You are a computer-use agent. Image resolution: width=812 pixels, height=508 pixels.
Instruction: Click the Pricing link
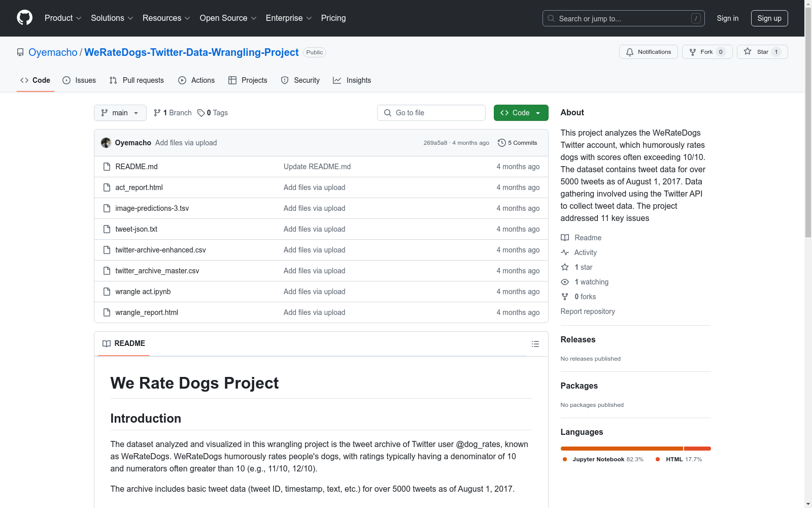point(333,18)
